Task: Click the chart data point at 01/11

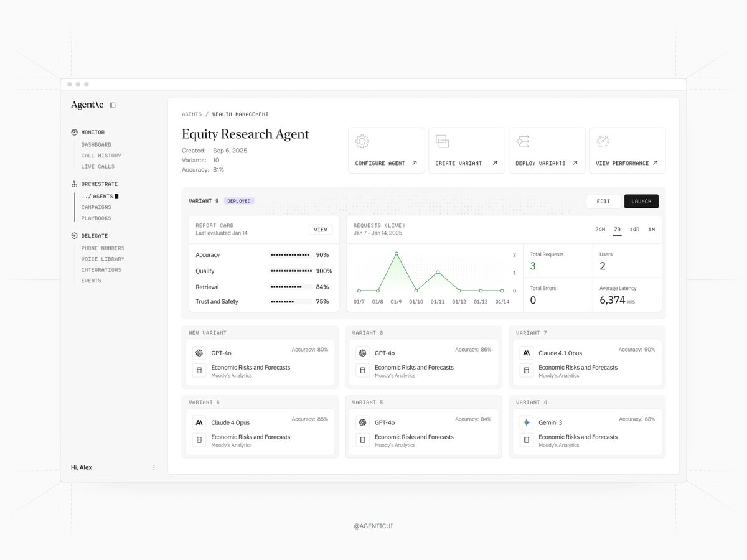Action: click(438, 272)
